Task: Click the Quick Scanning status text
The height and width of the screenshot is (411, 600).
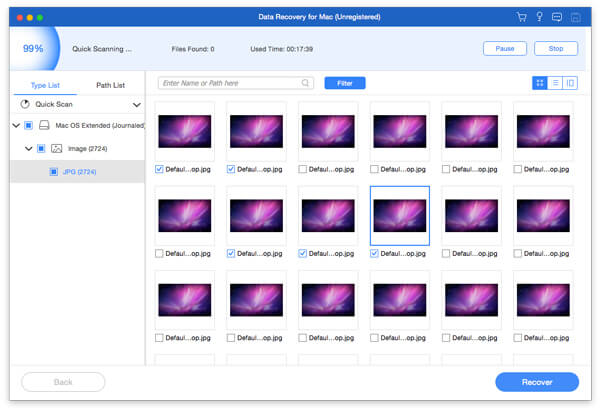Action: pyautogui.click(x=102, y=49)
